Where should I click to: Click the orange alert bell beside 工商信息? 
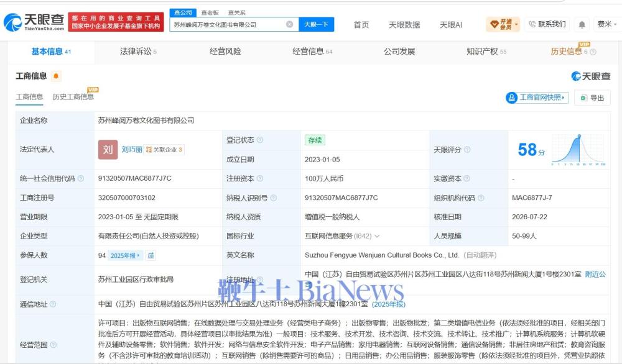[x=56, y=76]
